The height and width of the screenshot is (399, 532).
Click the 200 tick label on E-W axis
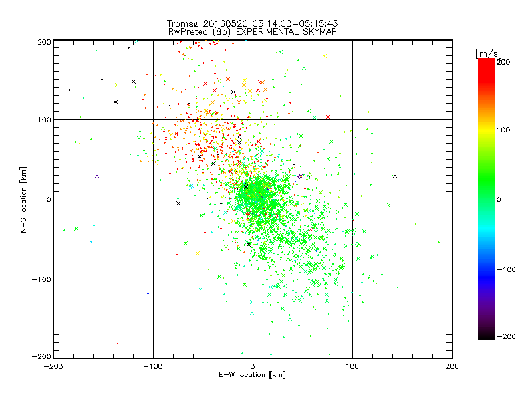[x=452, y=366]
